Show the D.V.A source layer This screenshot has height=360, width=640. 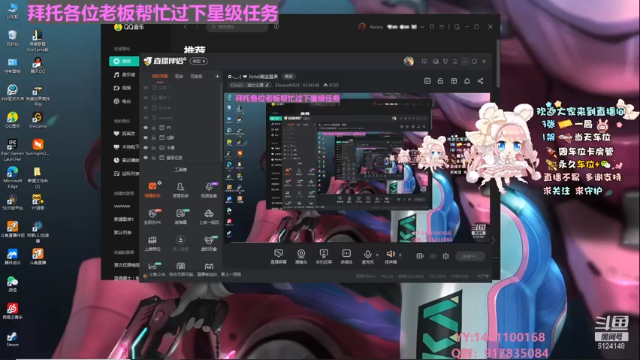point(146,108)
